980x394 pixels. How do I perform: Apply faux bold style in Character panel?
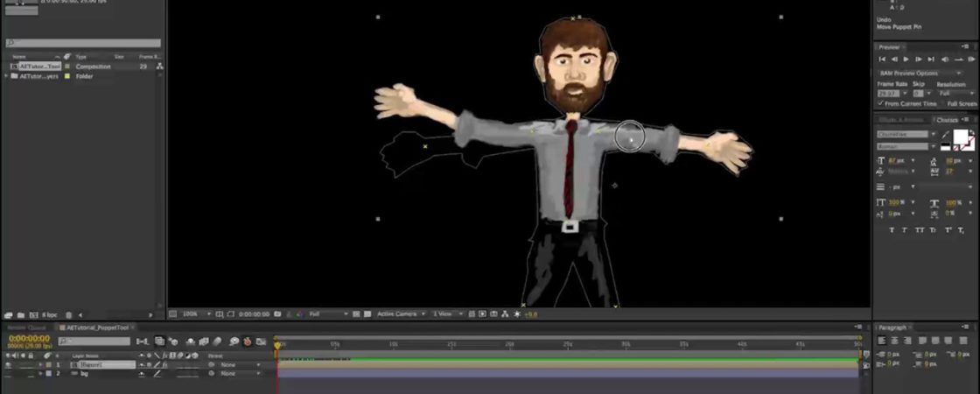point(892,229)
